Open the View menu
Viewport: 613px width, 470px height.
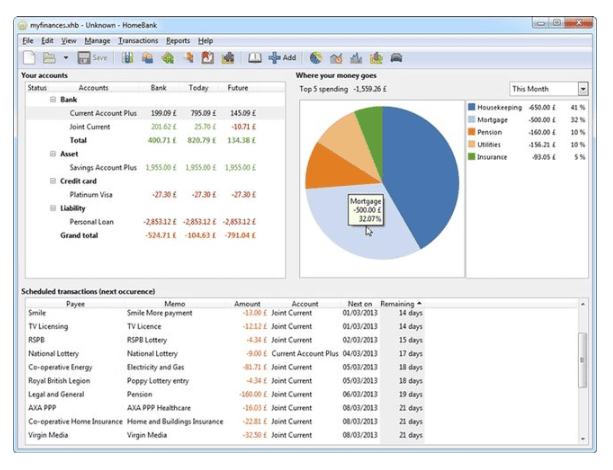(x=69, y=41)
